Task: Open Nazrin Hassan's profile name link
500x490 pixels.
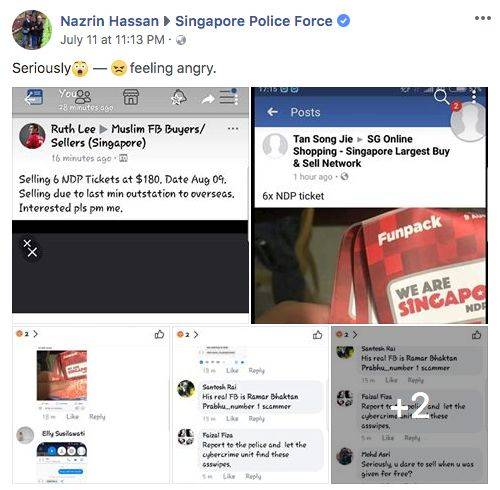Action: tap(109, 21)
